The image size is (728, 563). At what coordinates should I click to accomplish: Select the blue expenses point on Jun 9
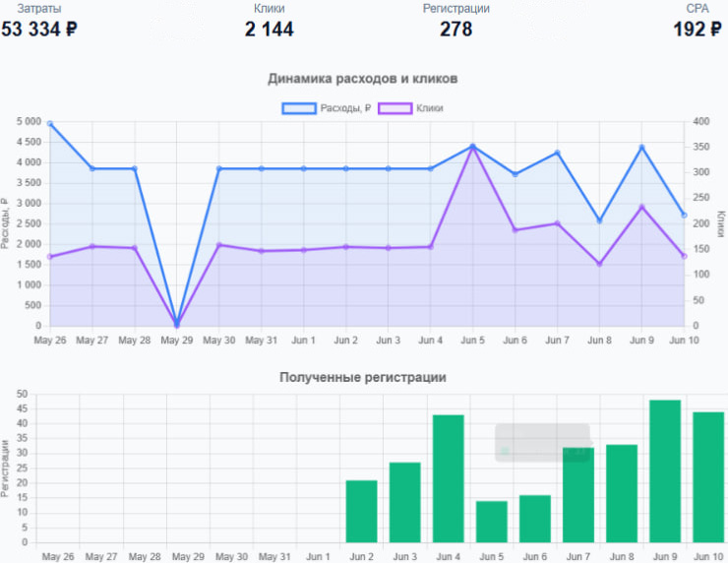pyautogui.click(x=641, y=148)
